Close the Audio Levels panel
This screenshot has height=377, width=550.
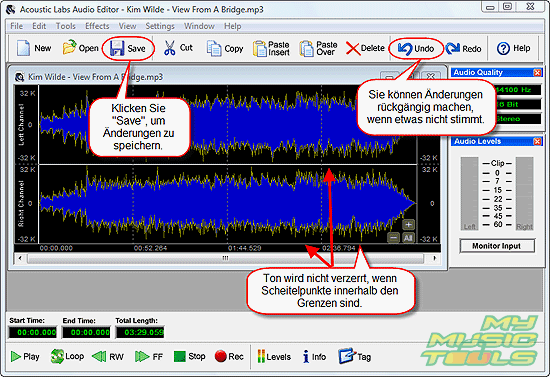[x=537, y=141]
